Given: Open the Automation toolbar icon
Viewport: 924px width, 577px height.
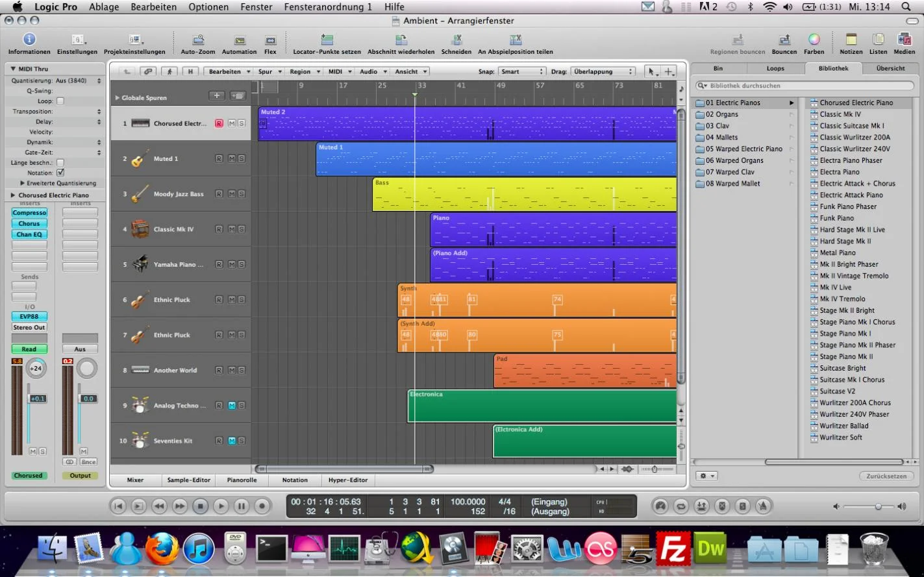Looking at the screenshot, I should pos(240,40).
